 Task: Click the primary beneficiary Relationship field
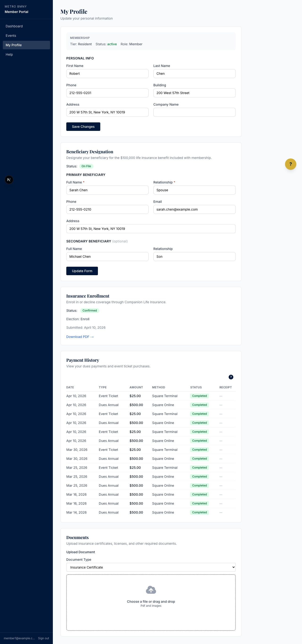[x=194, y=190]
